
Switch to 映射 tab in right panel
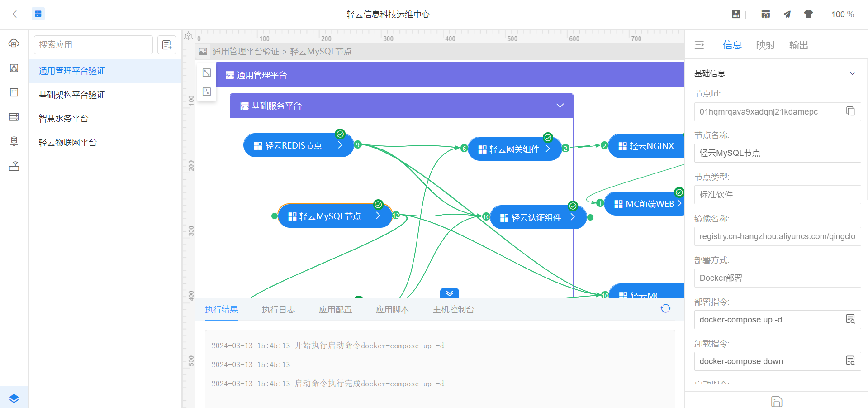(x=766, y=45)
